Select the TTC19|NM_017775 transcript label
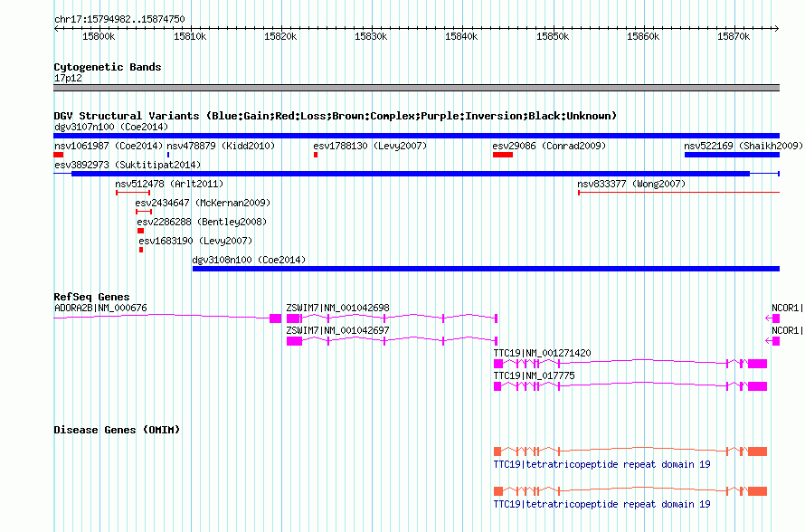Viewport: 805px width, 532px height. (x=534, y=375)
